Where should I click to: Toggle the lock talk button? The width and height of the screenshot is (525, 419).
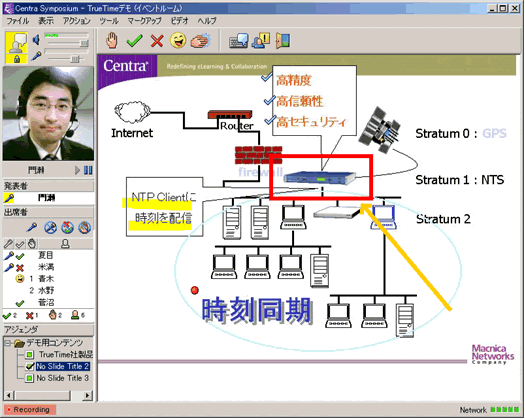click(x=17, y=60)
